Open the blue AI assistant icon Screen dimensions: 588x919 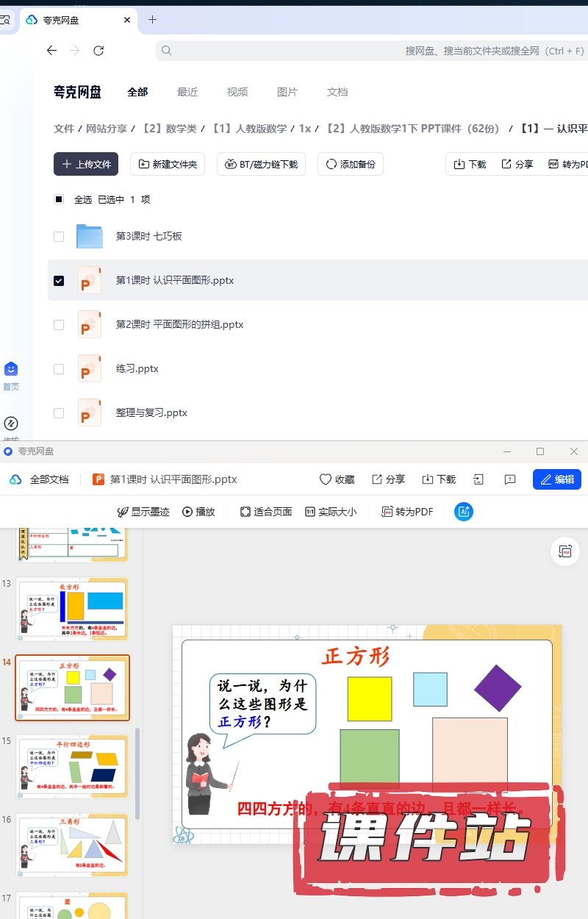(x=464, y=512)
